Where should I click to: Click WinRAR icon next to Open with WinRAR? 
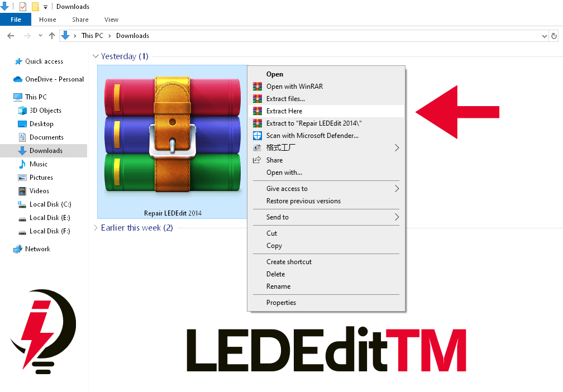[x=257, y=87]
